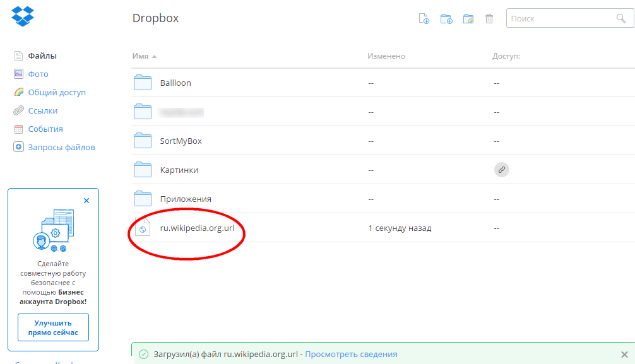635x364 pixels.
Task: Click the Картинки folder icon
Action: pos(143,170)
